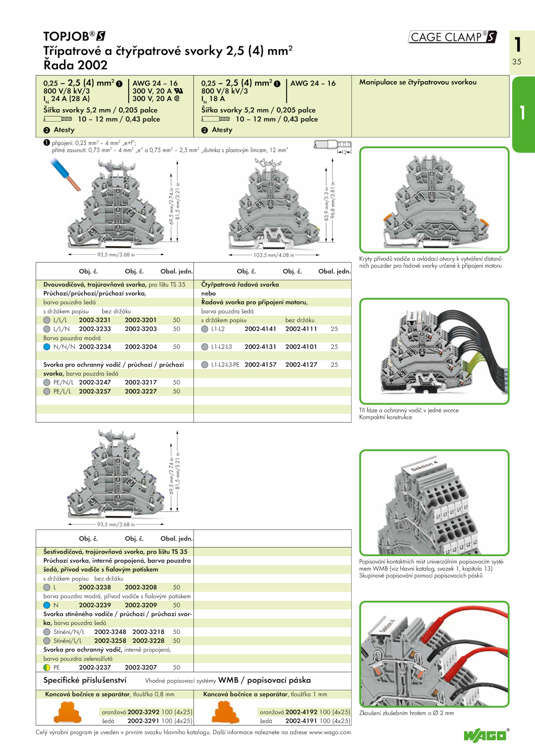
Task: Click order number 2002-3231
Action: pos(95,320)
